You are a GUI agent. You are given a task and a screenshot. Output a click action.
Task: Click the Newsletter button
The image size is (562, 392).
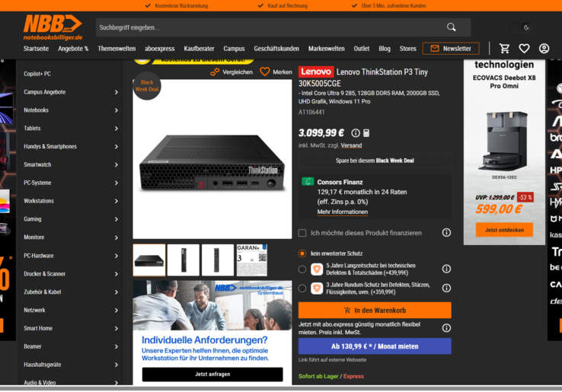tap(451, 49)
